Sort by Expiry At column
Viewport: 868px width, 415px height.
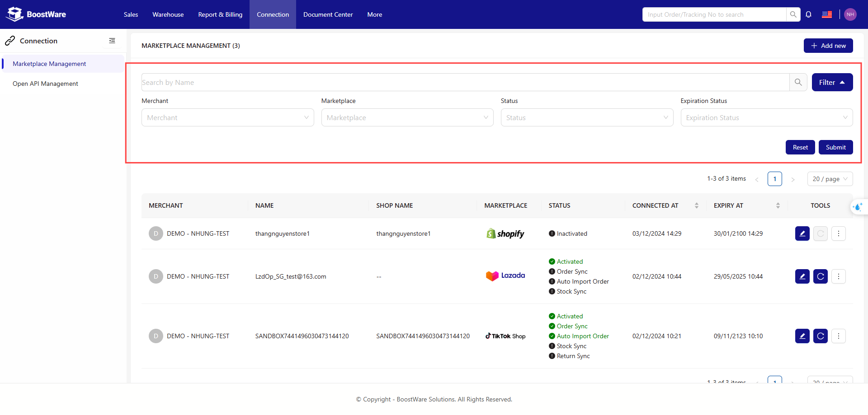pos(778,205)
